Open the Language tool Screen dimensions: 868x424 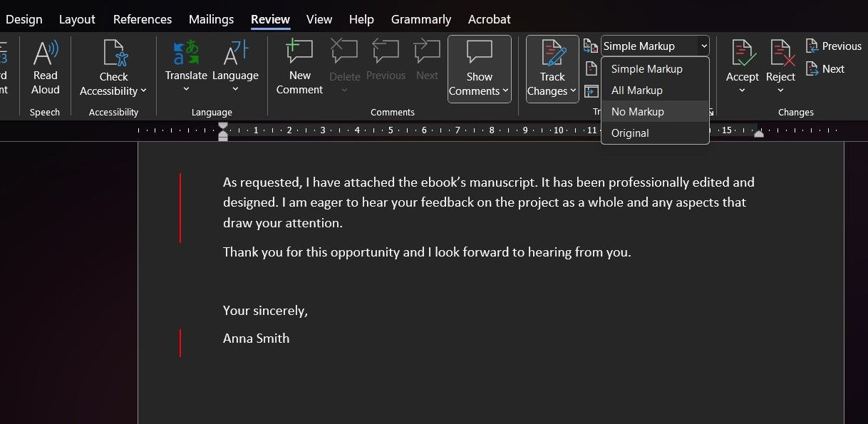tap(235, 68)
